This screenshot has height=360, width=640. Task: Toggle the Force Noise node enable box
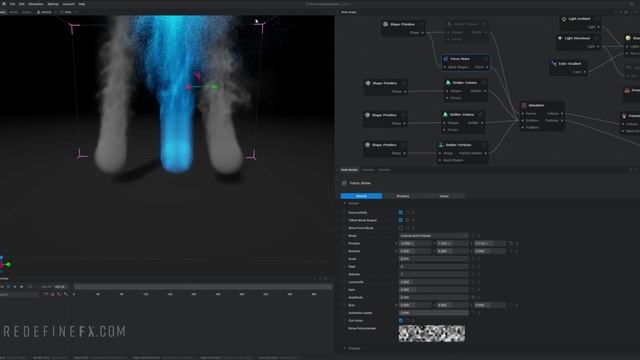[x=485, y=59]
